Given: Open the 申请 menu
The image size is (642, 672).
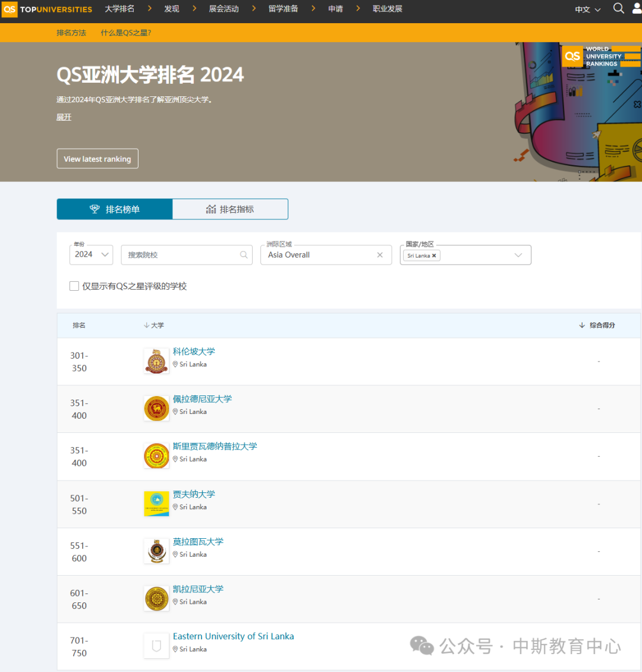Looking at the screenshot, I should coord(335,9).
